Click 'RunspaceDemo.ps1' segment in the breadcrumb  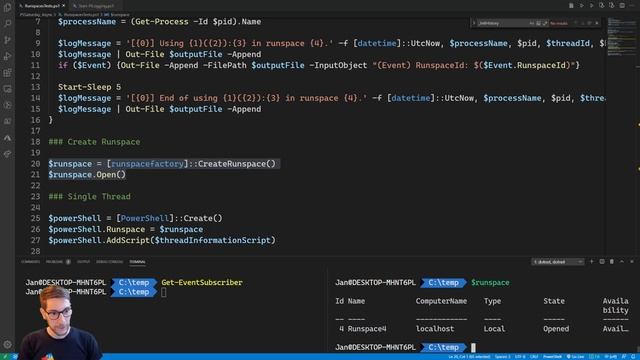coord(80,15)
